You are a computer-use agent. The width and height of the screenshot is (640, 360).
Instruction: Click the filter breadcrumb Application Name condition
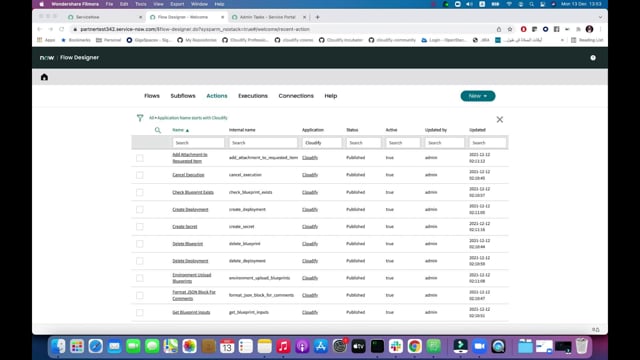click(192, 118)
